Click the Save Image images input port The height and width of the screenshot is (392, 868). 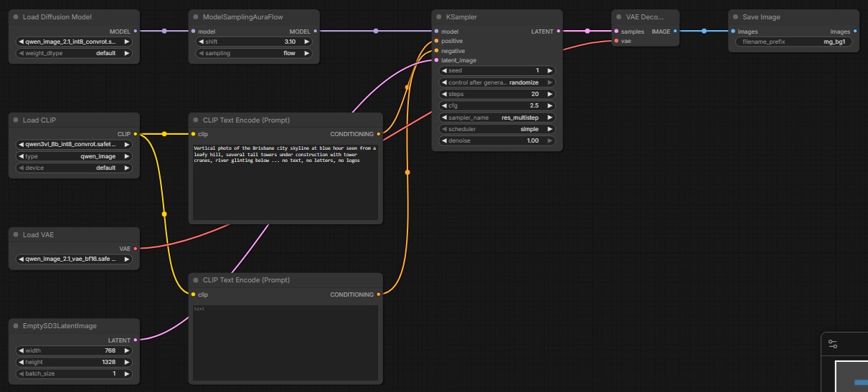733,32
